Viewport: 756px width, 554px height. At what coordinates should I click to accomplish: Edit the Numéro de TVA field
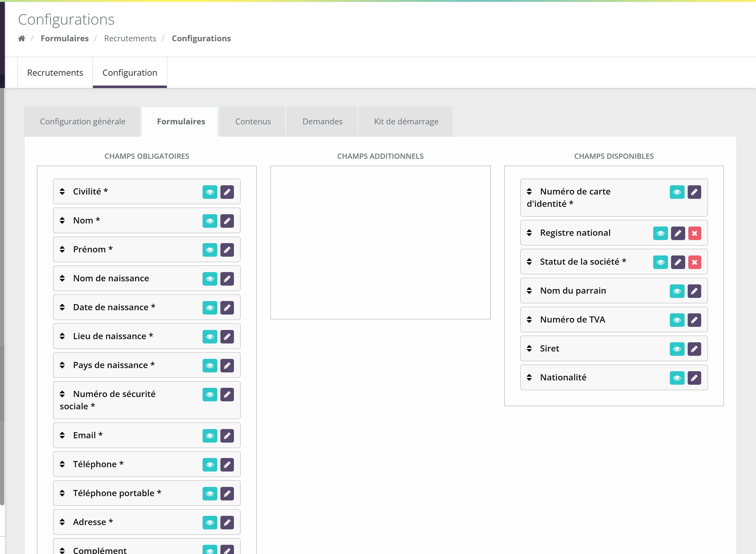pyautogui.click(x=694, y=320)
